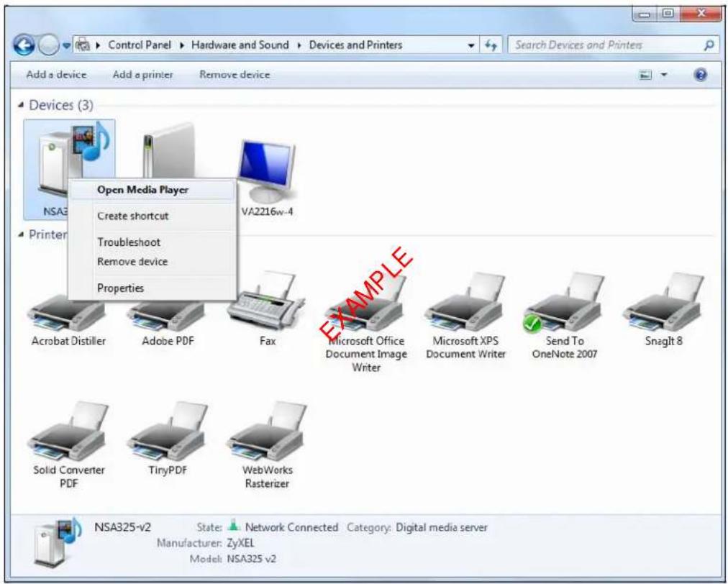728x584 pixels.
Task: Click the NSA325 v2 model value
Action: tap(251, 558)
